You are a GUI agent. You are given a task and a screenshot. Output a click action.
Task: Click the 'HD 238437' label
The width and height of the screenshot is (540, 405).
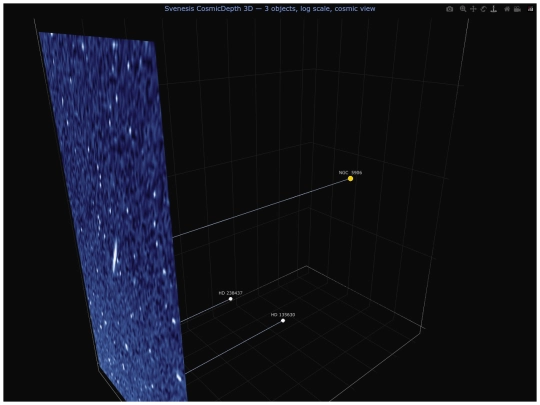point(230,293)
